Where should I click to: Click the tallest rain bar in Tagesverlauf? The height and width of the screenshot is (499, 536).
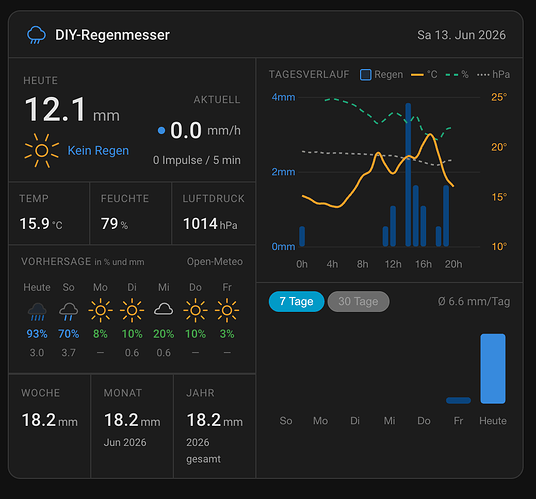click(408, 175)
